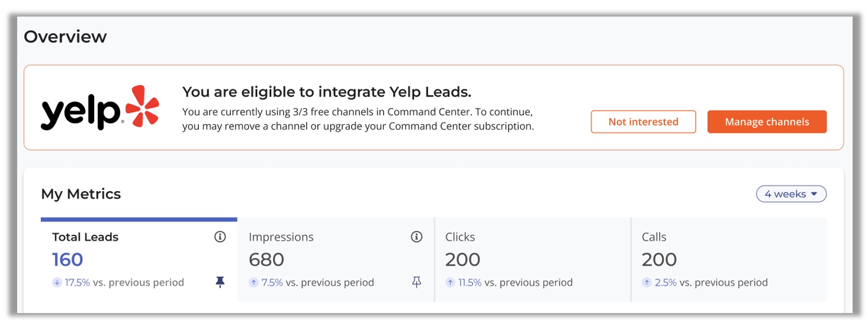Click the down arrow beside 17.5%
The height and width of the screenshot is (329, 868).
click(x=57, y=283)
